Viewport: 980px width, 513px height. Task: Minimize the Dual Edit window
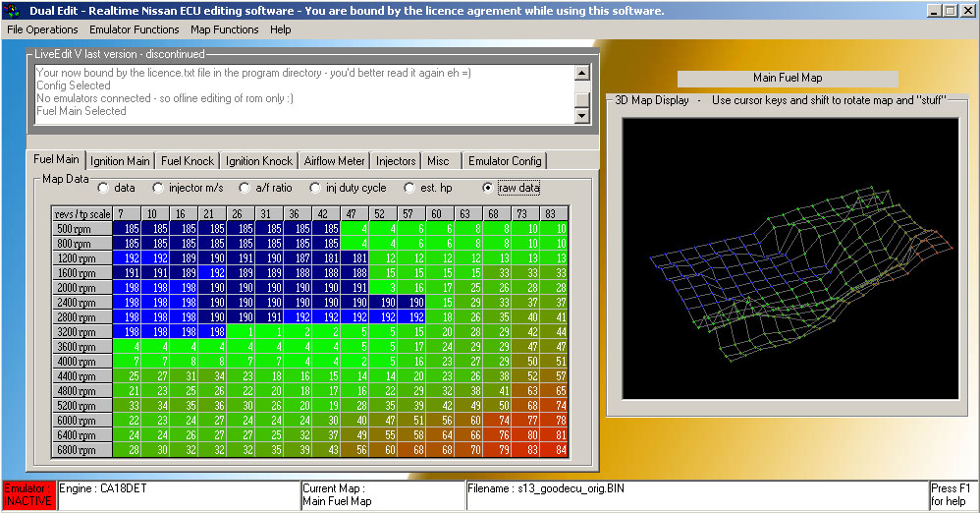click(x=935, y=11)
